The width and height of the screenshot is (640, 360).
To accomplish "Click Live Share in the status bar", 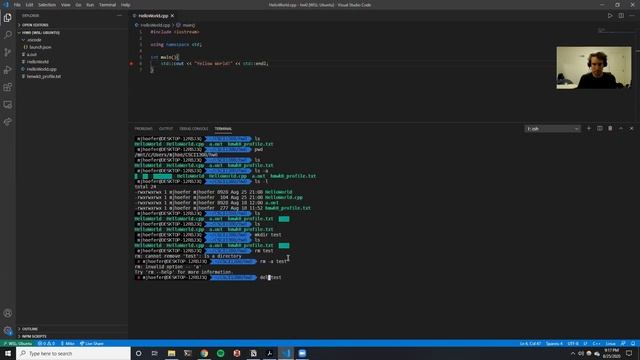I will point(92,344).
